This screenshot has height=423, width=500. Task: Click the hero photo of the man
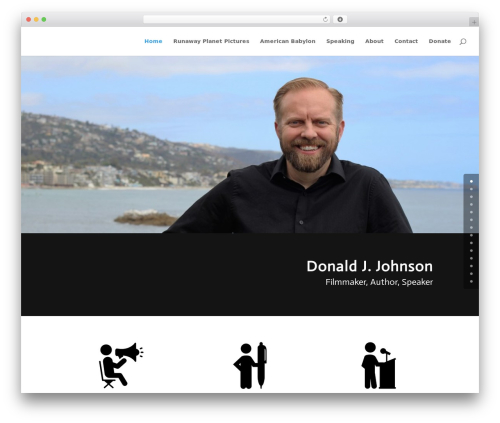250,144
